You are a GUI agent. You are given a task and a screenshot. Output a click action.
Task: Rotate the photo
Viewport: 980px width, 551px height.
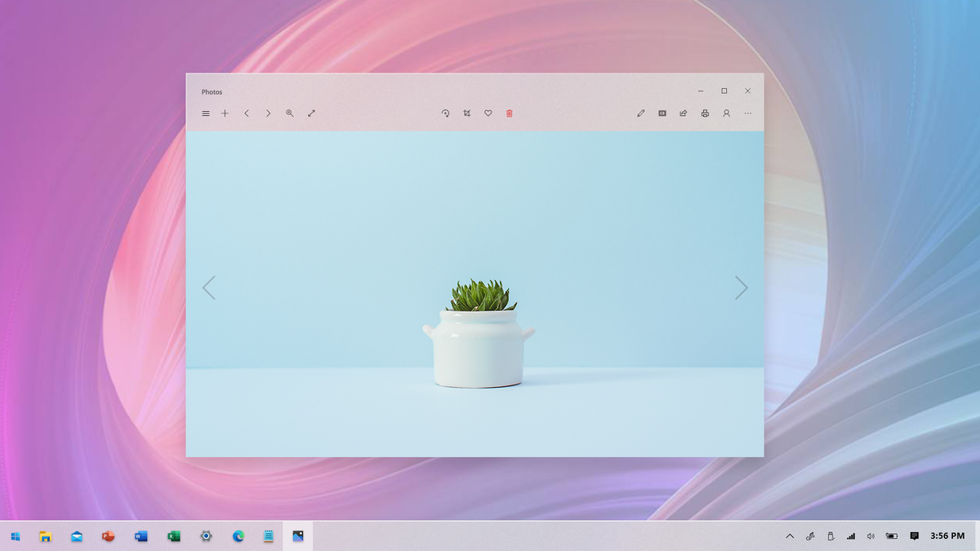click(445, 113)
